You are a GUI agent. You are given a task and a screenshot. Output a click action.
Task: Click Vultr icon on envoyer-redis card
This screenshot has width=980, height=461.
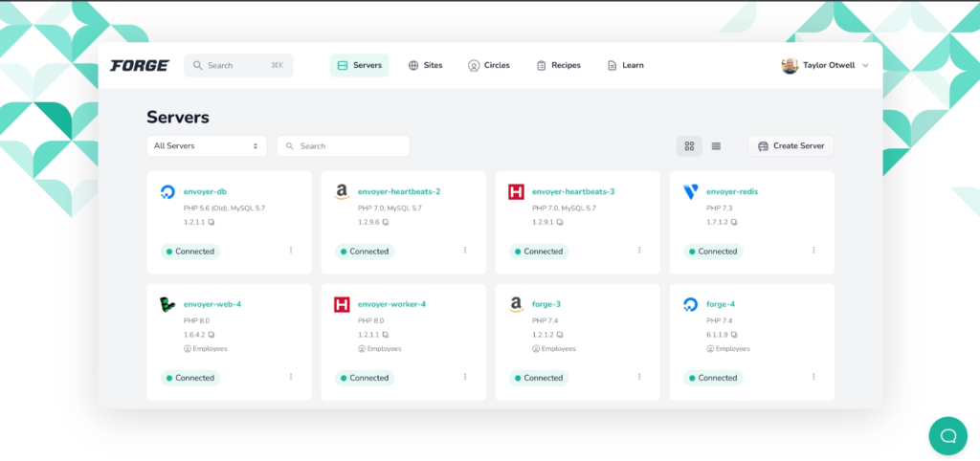pyautogui.click(x=691, y=192)
